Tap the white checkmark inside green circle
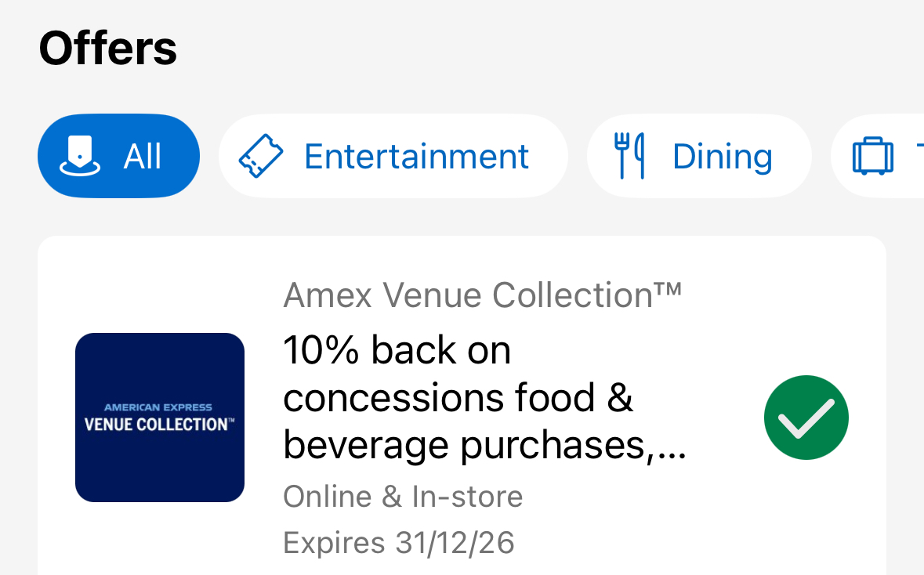 [x=806, y=419]
